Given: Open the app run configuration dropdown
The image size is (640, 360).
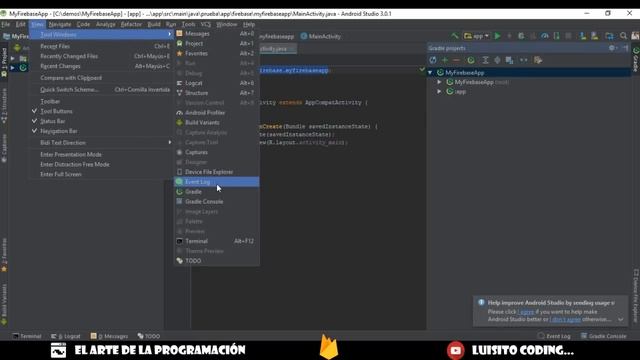Looking at the screenshot, I should [x=476, y=36].
